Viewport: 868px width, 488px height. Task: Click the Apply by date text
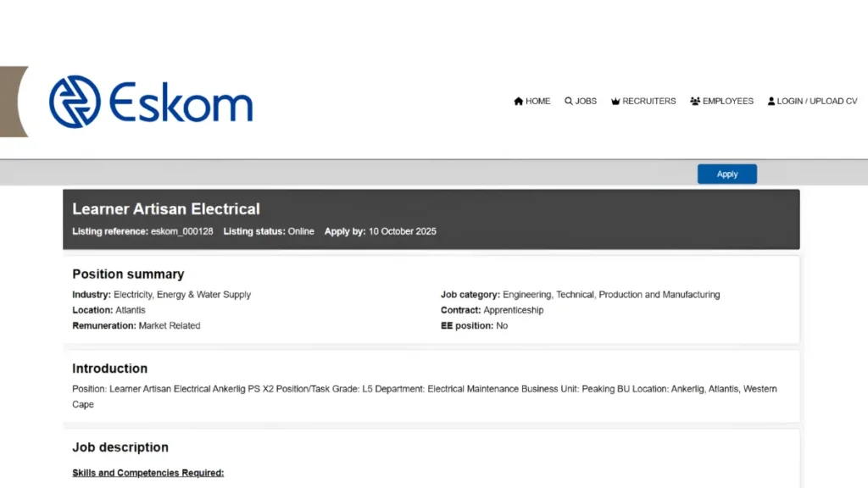pyautogui.click(x=402, y=231)
